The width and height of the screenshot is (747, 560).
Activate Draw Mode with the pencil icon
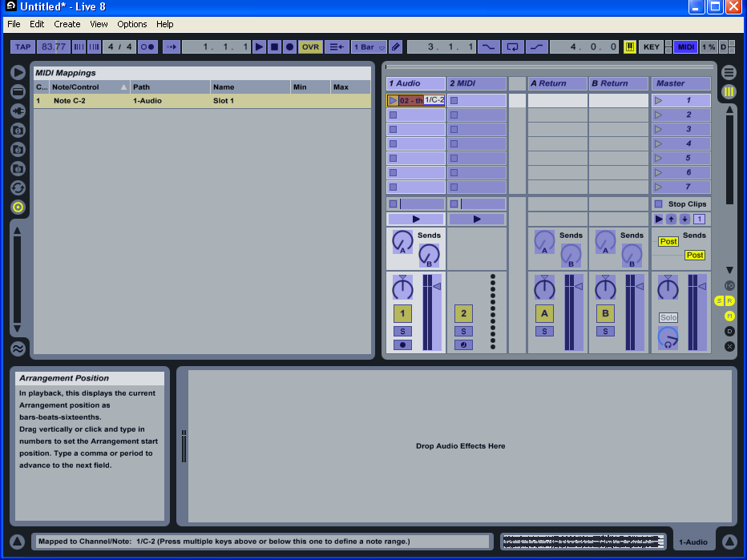pos(395,46)
